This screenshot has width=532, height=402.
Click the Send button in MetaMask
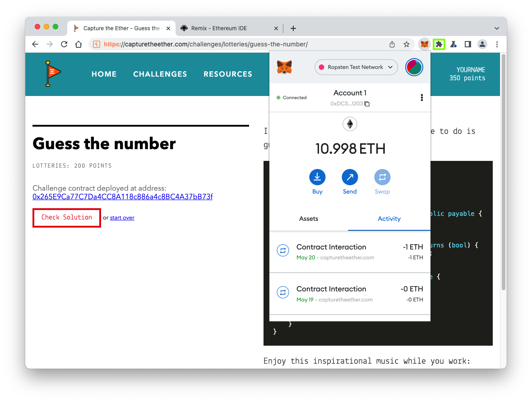point(350,182)
